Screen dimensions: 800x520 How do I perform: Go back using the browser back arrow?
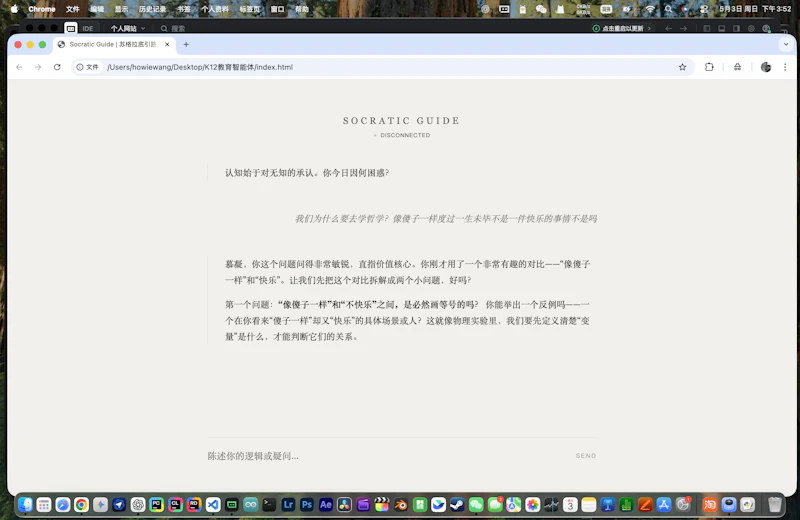click(x=19, y=67)
